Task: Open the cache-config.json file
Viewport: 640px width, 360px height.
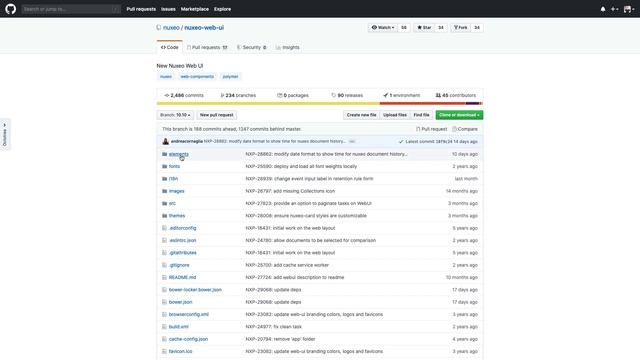Action: click(x=188, y=339)
